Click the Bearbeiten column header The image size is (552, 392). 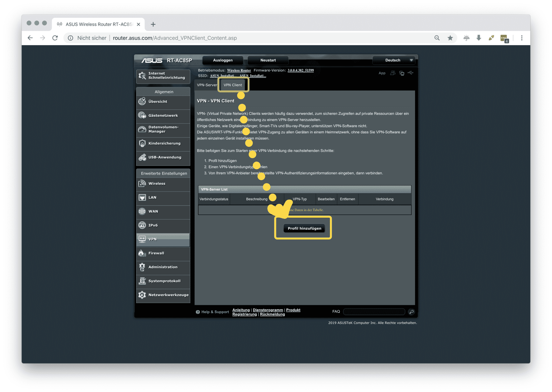coord(326,199)
